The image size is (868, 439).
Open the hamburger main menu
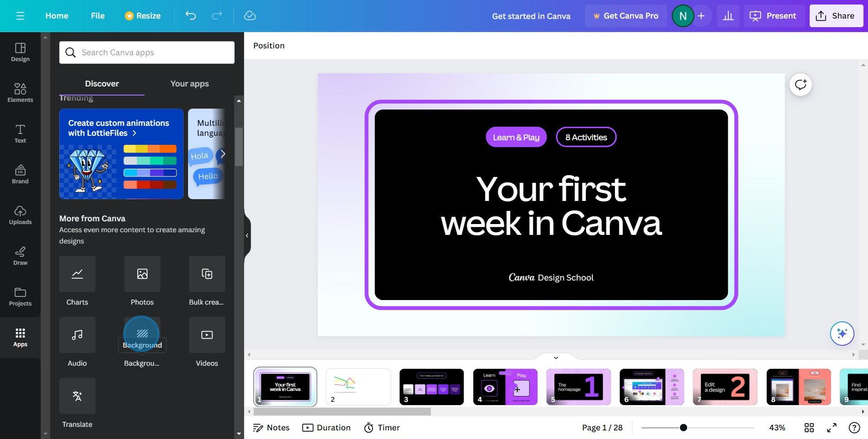click(x=20, y=16)
